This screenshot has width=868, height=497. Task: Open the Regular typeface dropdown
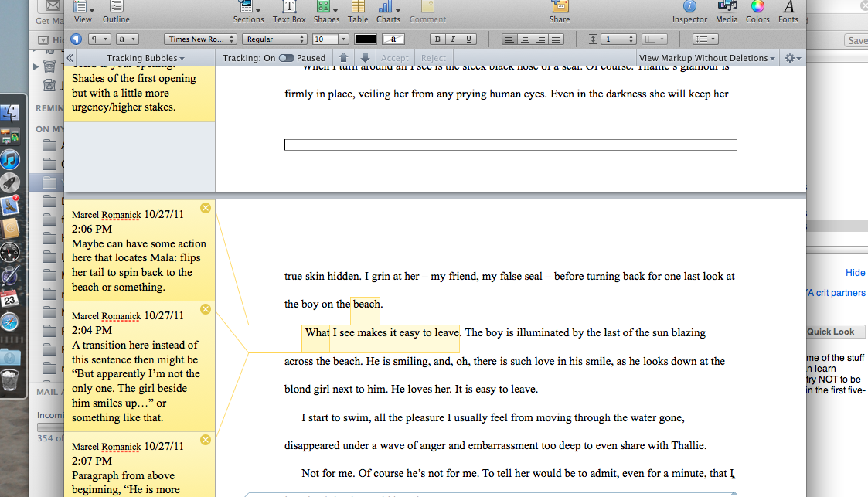coord(274,39)
